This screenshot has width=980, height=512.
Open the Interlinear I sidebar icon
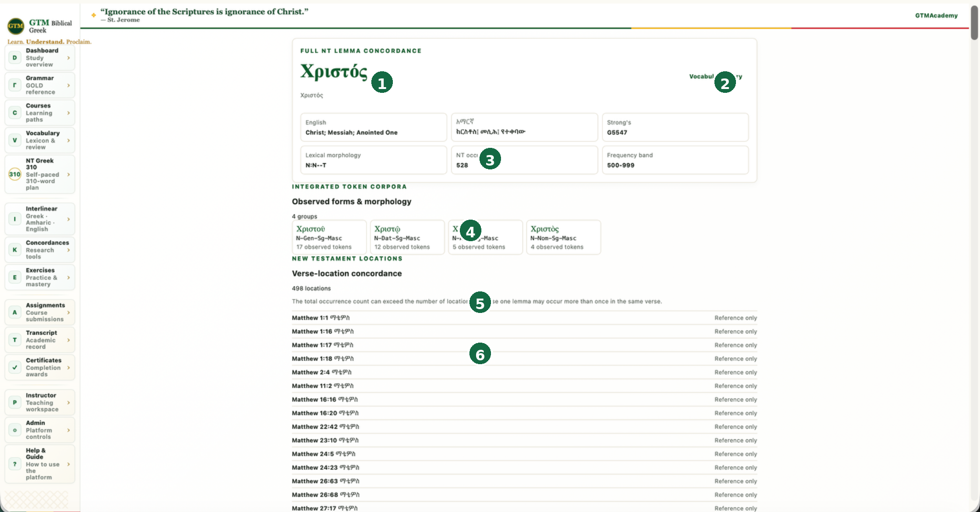coord(15,219)
